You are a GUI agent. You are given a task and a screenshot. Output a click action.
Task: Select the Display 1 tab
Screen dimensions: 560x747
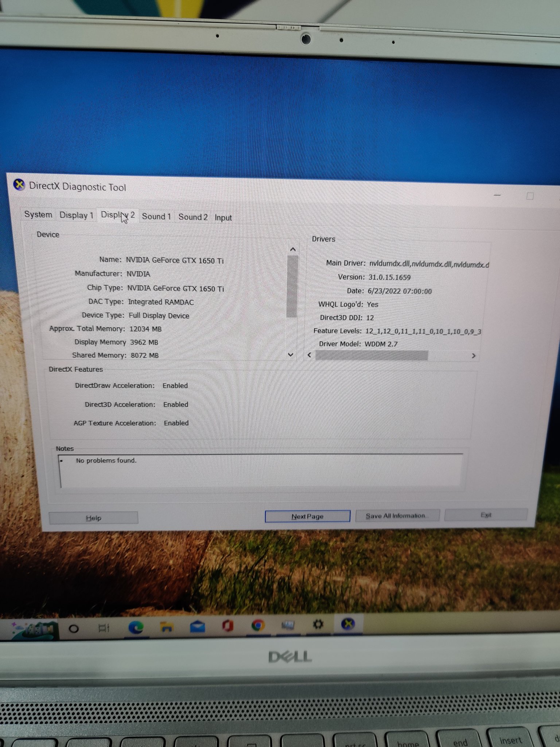point(77,215)
